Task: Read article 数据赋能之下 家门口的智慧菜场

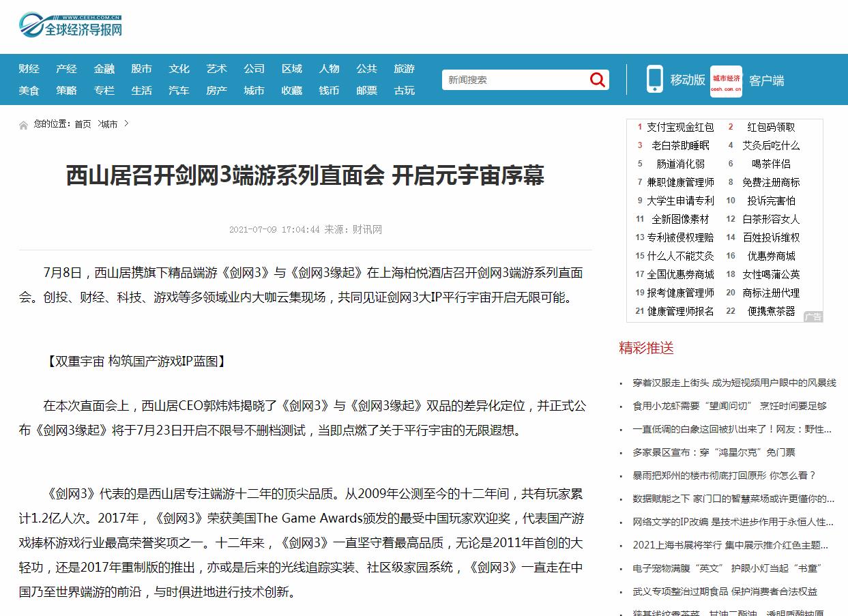Action: tap(733, 499)
